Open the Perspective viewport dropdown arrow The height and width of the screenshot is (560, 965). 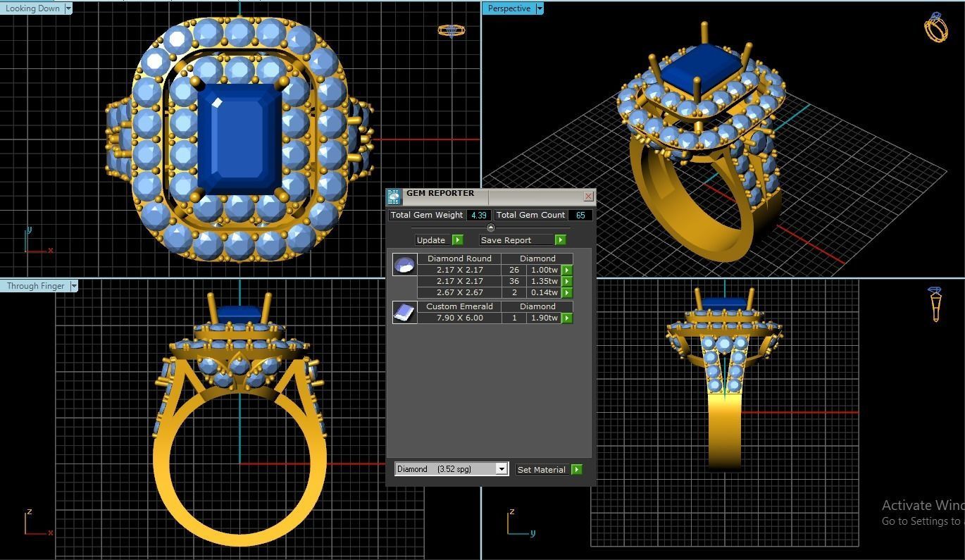(540, 8)
